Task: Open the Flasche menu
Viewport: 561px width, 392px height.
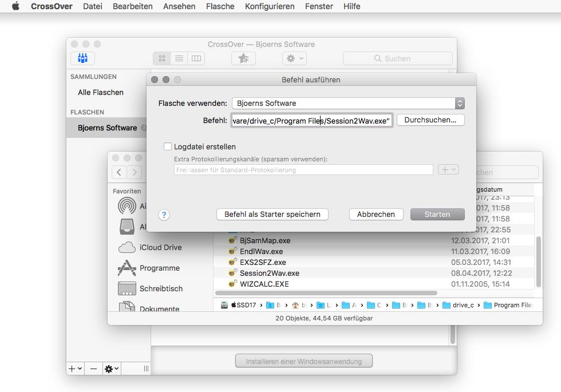Action: point(220,6)
